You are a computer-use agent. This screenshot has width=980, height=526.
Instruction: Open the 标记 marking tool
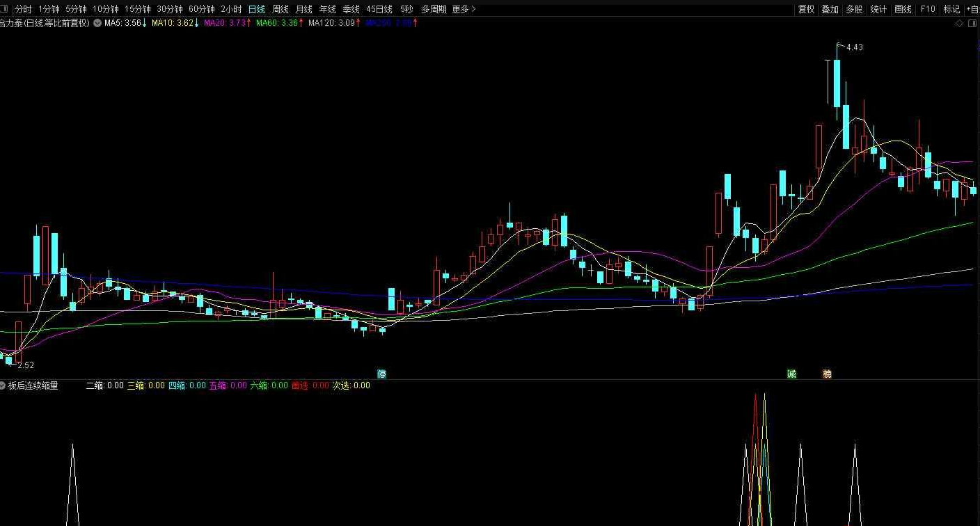[951, 9]
